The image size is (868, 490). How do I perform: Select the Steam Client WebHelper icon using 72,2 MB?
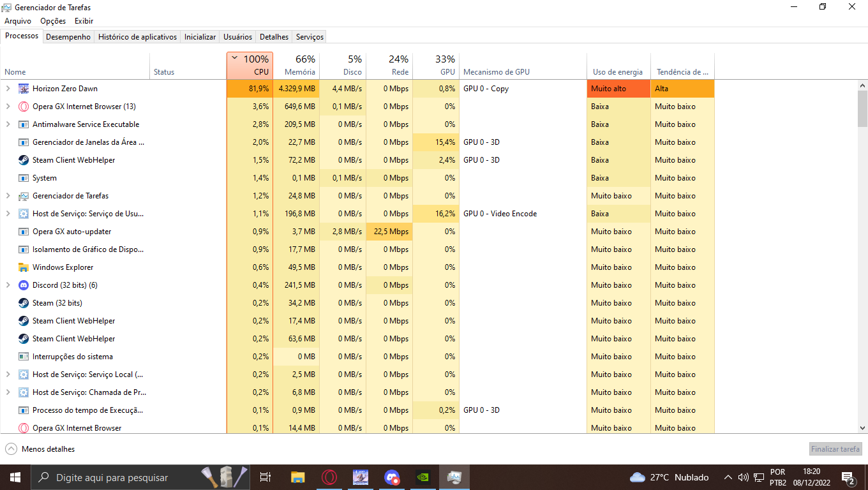24,160
